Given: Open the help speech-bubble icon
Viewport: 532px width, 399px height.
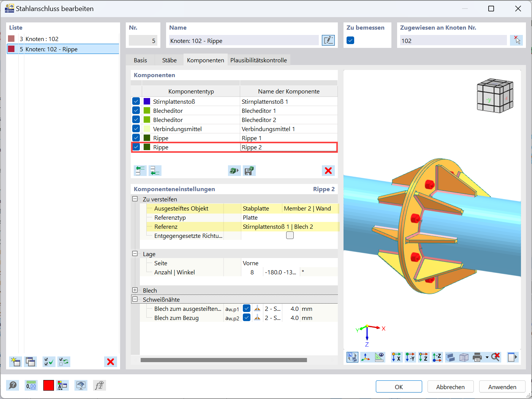Looking at the screenshot, I should [13, 386].
